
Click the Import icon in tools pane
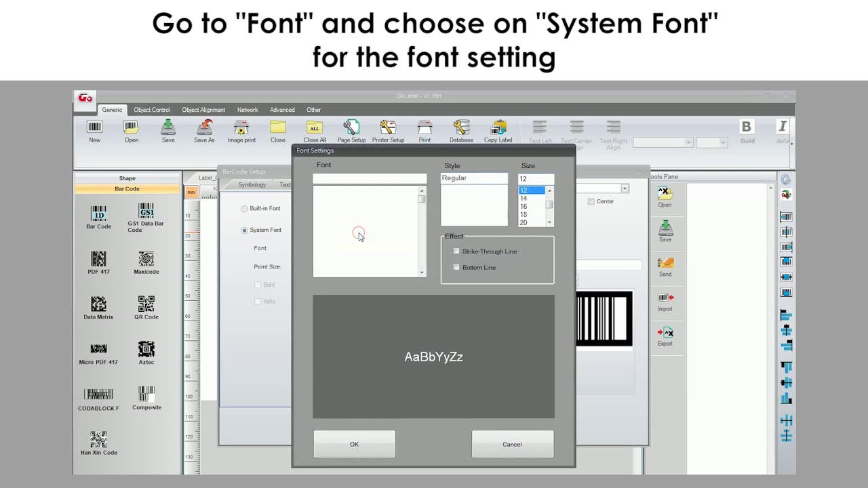click(x=665, y=298)
